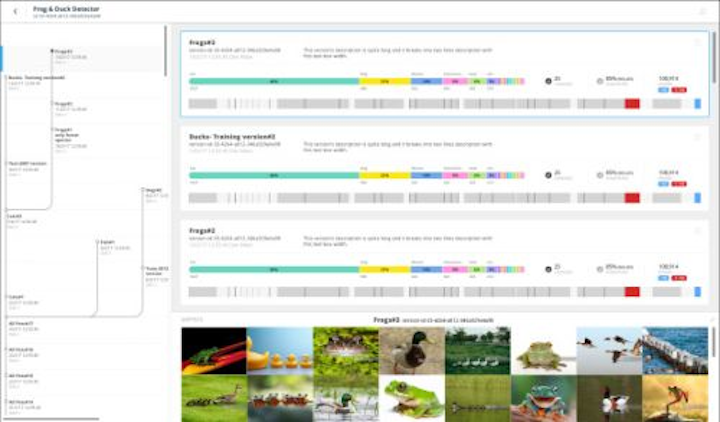Click the version cards list scrollbar
Image resolution: width=720 pixels, height=422 pixels.
click(x=714, y=57)
